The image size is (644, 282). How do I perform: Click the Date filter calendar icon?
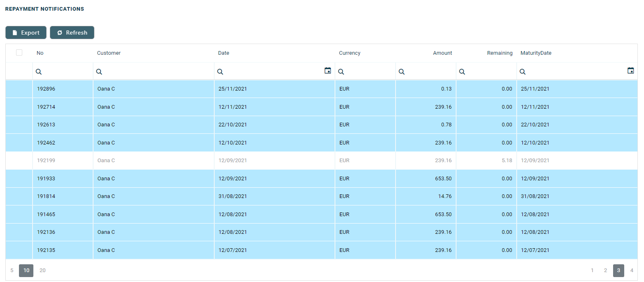[x=328, y=71]
